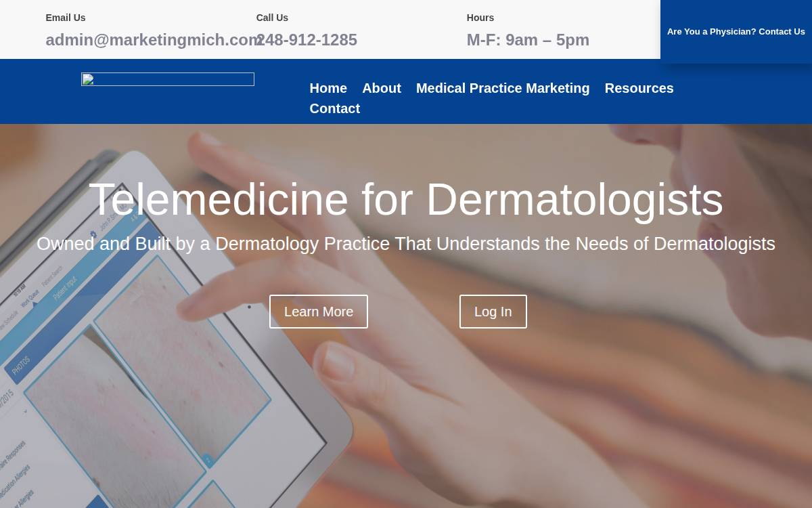Open the About page link

coord(382,88)
